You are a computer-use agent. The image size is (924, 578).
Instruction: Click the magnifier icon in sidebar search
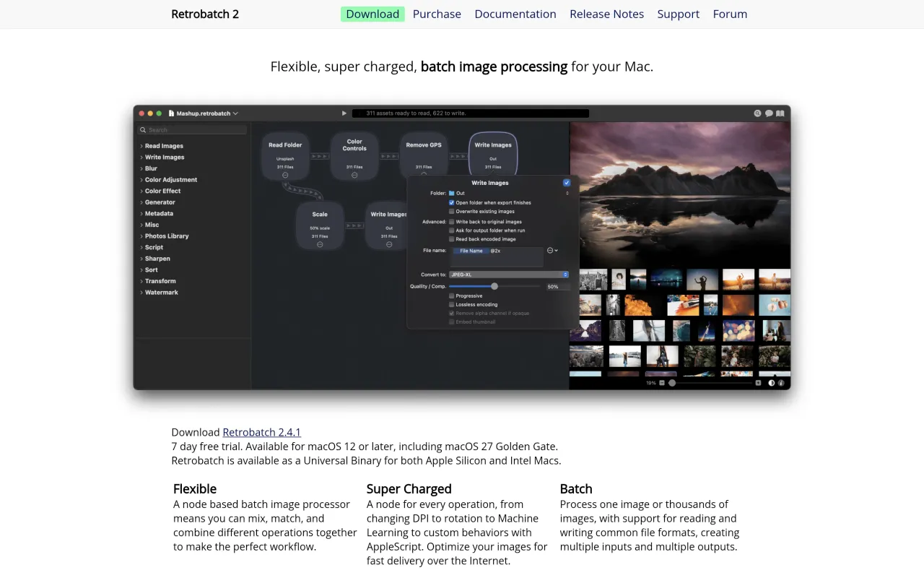(144, 130)
